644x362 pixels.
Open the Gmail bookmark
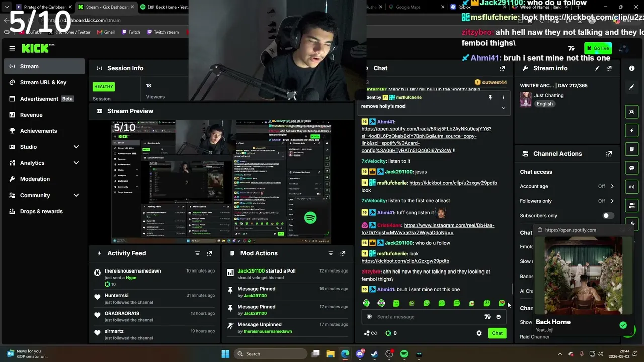pos(105,32)
